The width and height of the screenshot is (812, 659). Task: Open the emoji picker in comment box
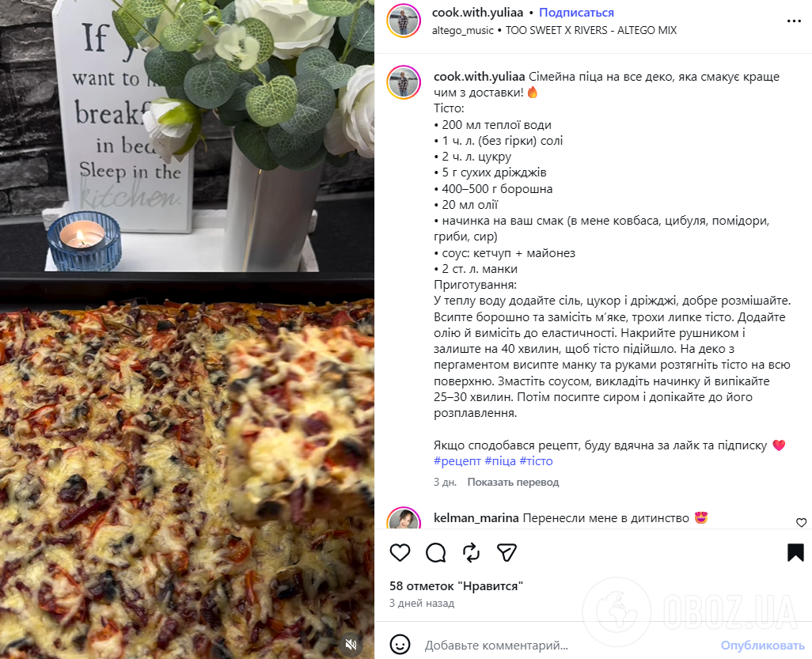pyautogui.click(x=400, y=645)
